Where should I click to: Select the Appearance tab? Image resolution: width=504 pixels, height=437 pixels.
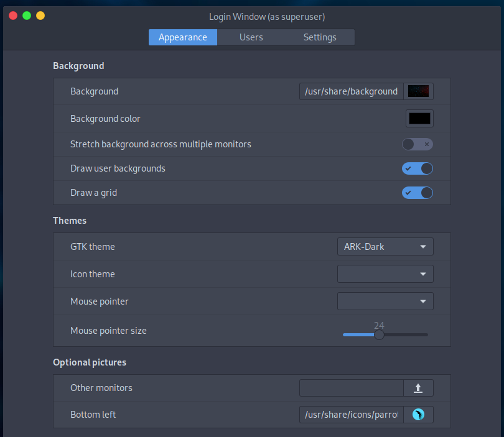(x=183, y=37)
